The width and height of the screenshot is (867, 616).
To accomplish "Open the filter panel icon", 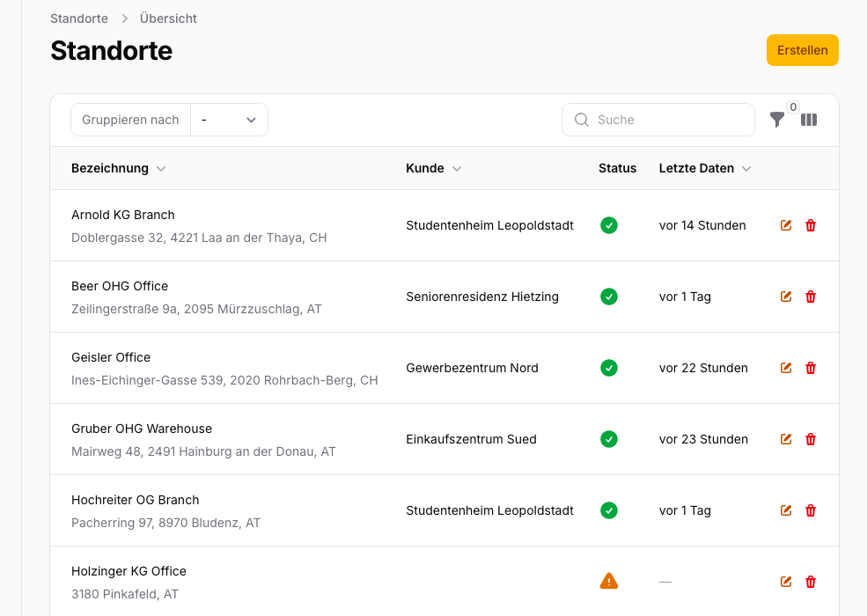I will [x=777, y=120].
